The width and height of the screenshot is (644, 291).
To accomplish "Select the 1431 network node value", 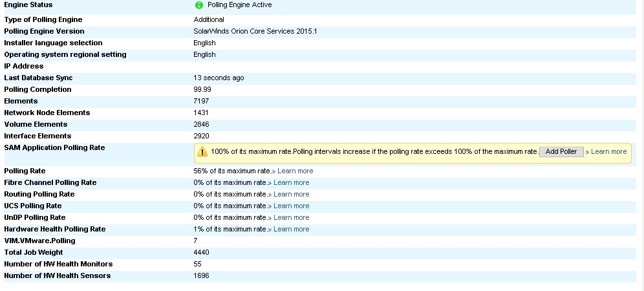I will [201, 113].
